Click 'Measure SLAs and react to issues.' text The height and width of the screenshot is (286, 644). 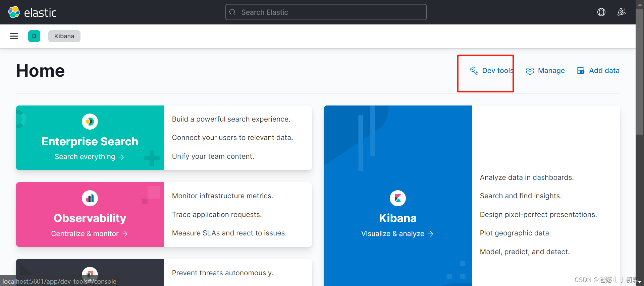click(x=229, y=233)
